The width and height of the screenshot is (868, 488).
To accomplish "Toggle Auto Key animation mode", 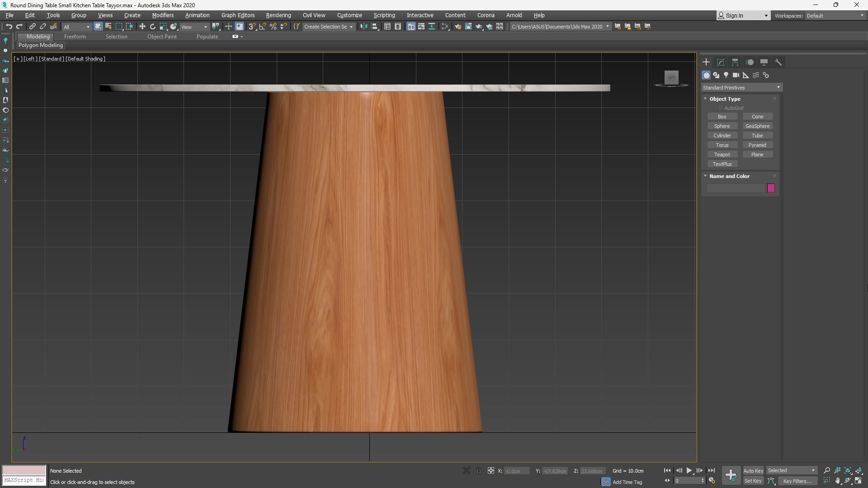I will point(753,471).
